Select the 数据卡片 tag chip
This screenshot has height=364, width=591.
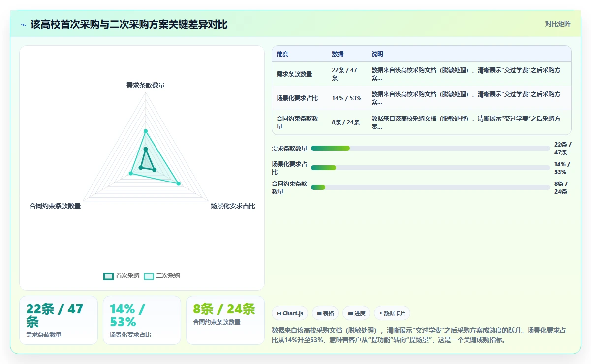tap(392, 313)
